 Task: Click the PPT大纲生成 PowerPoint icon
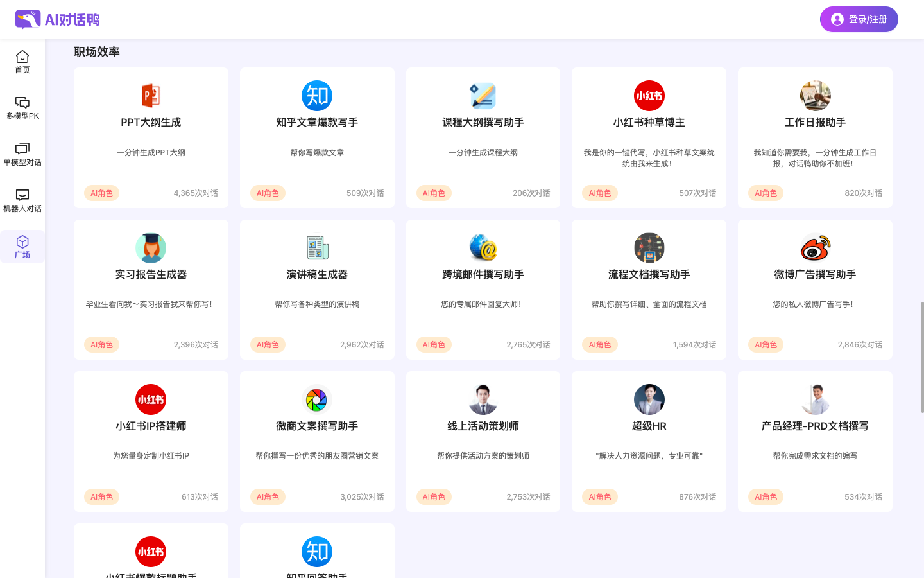click(151, 96)
